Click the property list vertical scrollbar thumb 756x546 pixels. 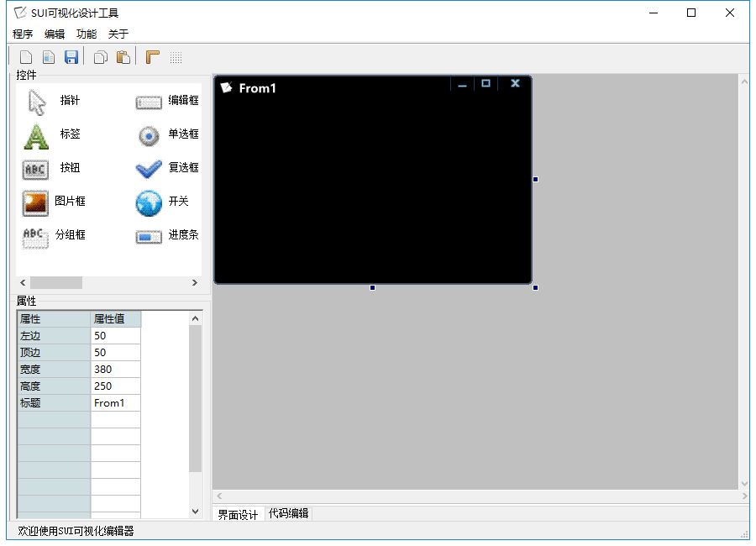click(x=195, y=398)
